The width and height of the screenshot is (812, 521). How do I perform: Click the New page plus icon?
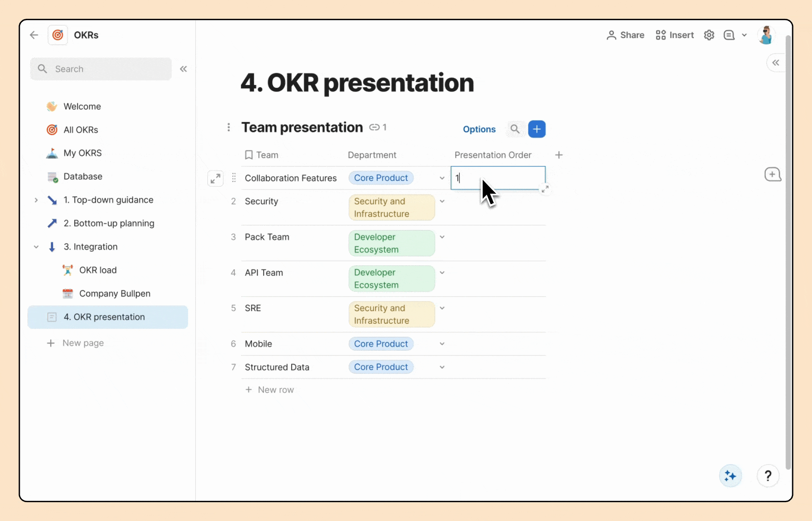click(51, 343)
